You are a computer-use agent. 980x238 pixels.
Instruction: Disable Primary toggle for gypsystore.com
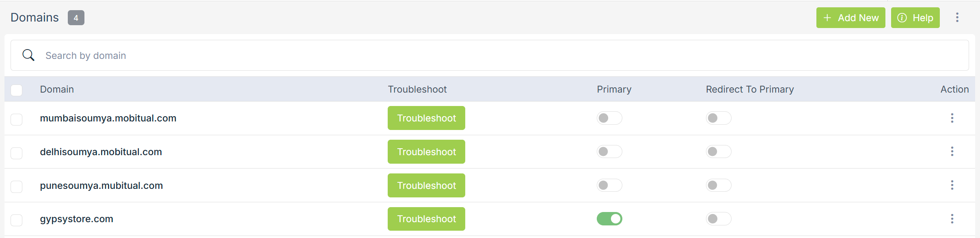(609, 219)
